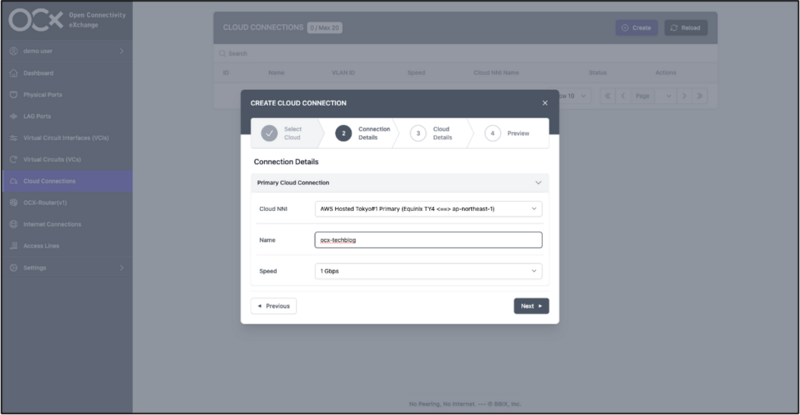The height and width of the screenshot is (415, 800).
Task: Open Virtual Circuit Interfaces (VCIs)
Action: pos(67,138)
